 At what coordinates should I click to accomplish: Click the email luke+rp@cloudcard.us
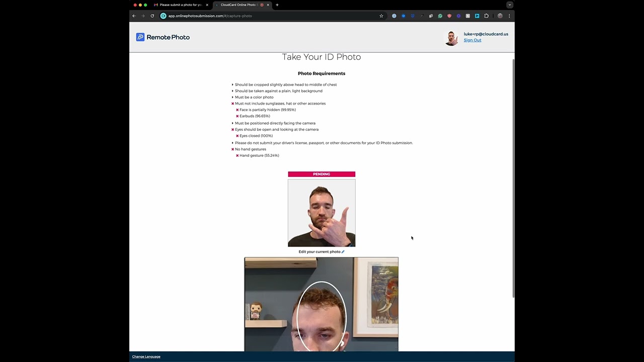tap(486, 34)
